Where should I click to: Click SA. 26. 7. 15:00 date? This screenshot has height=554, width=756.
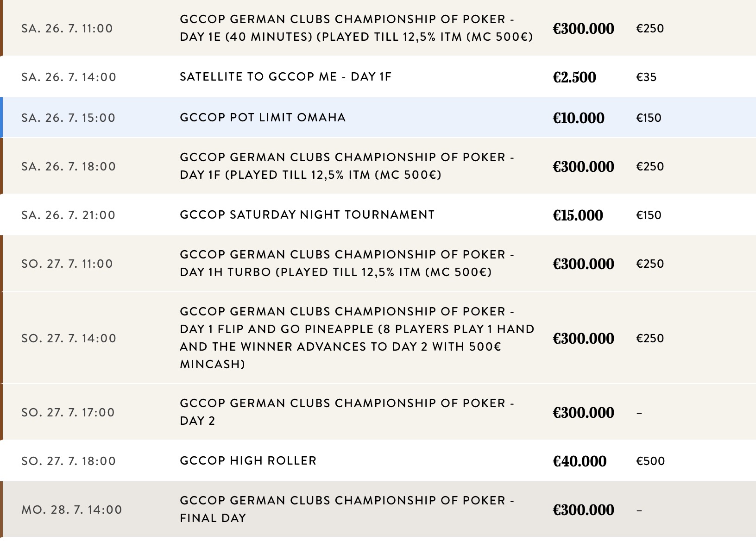click(69, 118)
